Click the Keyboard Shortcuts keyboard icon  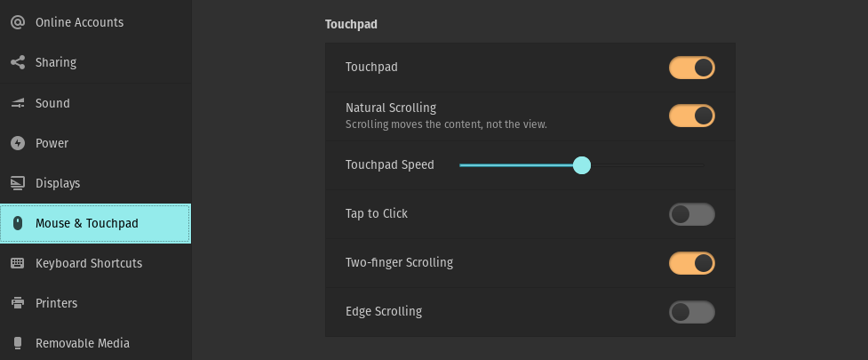[x=18, y=263]
